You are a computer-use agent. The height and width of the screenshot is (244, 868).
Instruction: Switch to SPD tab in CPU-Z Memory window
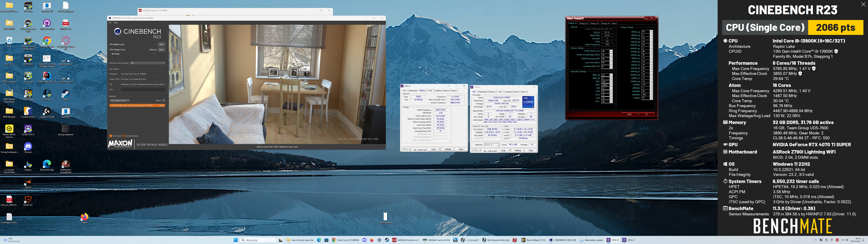430,91
